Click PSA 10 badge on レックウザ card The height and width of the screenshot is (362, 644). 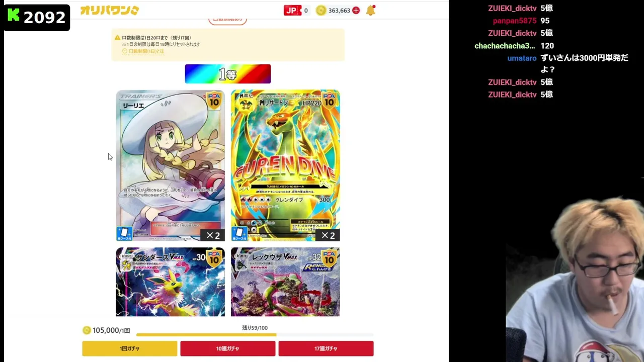coord(329,257)
